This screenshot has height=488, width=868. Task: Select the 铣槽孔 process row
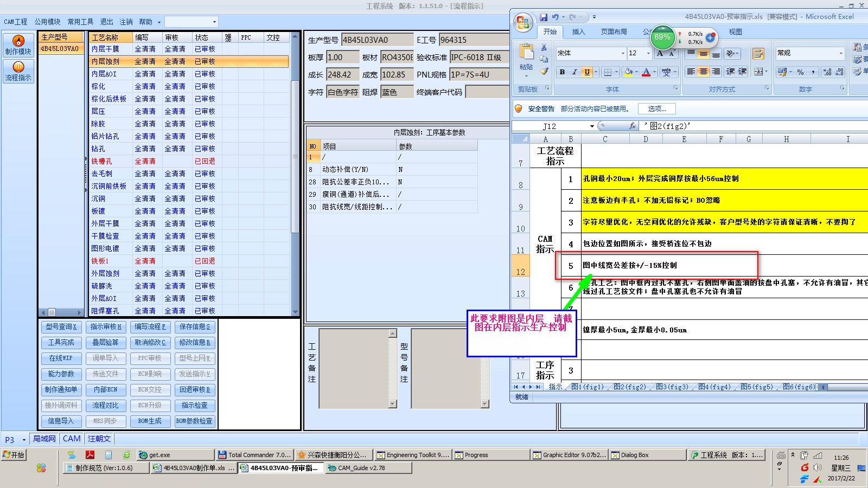189,161
